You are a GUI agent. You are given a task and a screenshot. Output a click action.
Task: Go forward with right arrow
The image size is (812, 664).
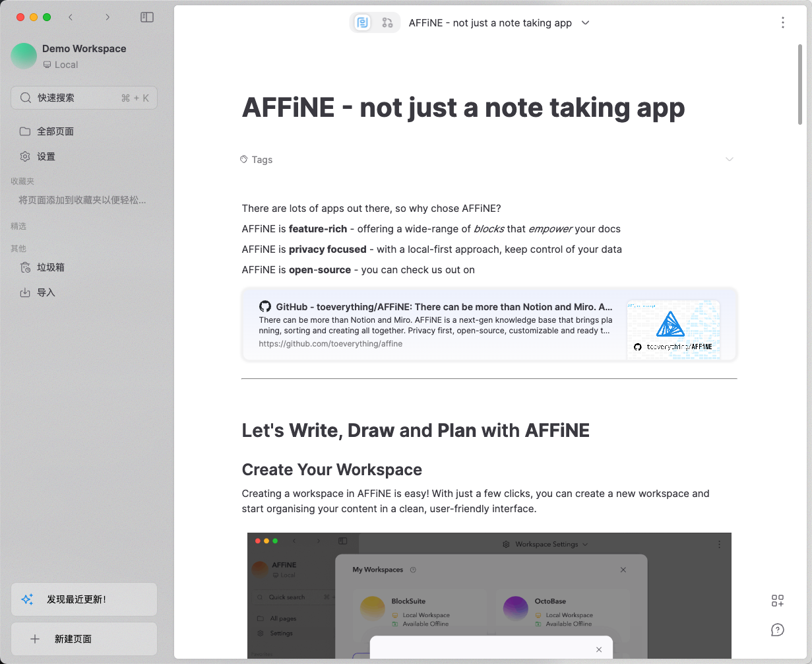108,17
